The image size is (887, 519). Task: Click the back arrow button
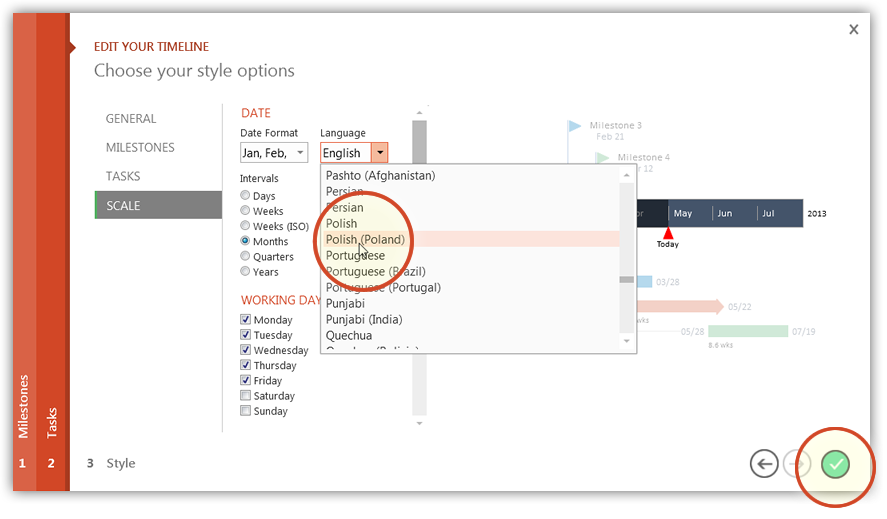point(764,463)
